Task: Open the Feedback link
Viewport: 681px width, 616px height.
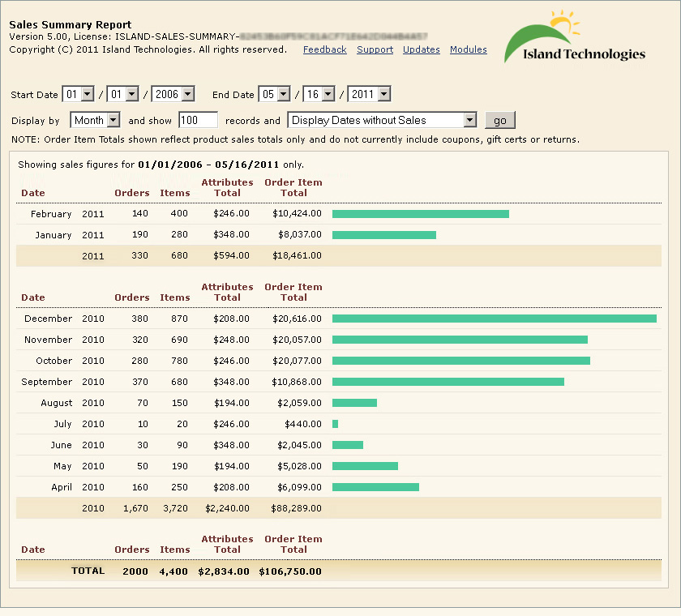Action: pos(325,49)
